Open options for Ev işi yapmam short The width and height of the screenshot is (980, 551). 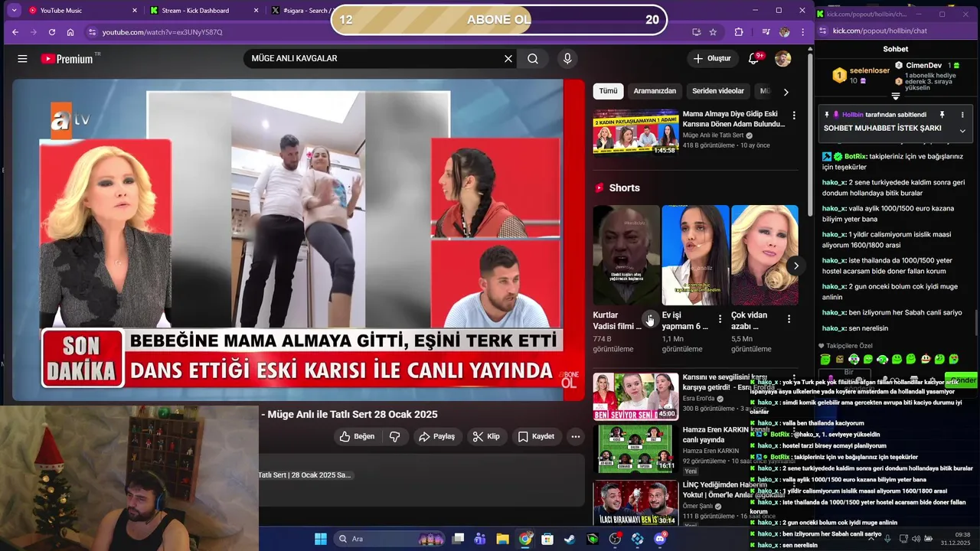720,318
